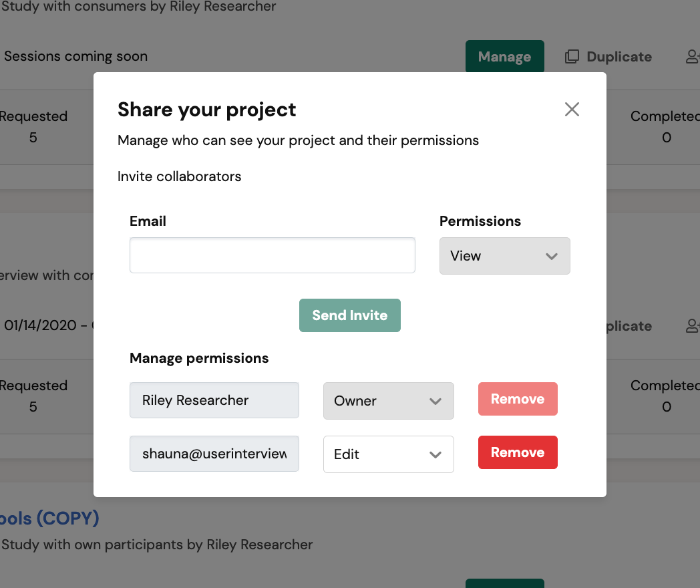The width and height of the screenshot is (700, 588).
Task: Click the shauna@userinterview email field
Action: click(x=214, y=454)
